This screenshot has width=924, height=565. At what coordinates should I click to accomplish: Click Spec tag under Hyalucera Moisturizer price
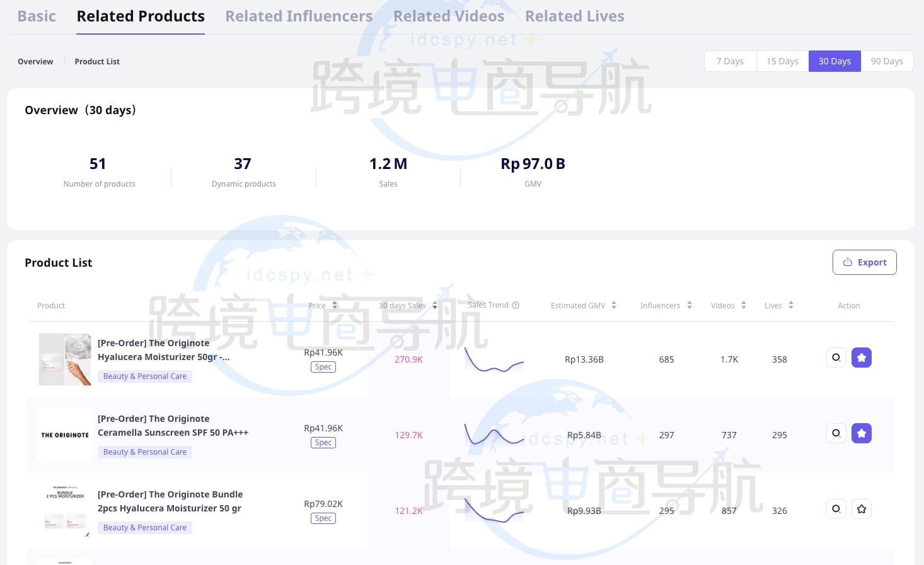pos(323,367)
